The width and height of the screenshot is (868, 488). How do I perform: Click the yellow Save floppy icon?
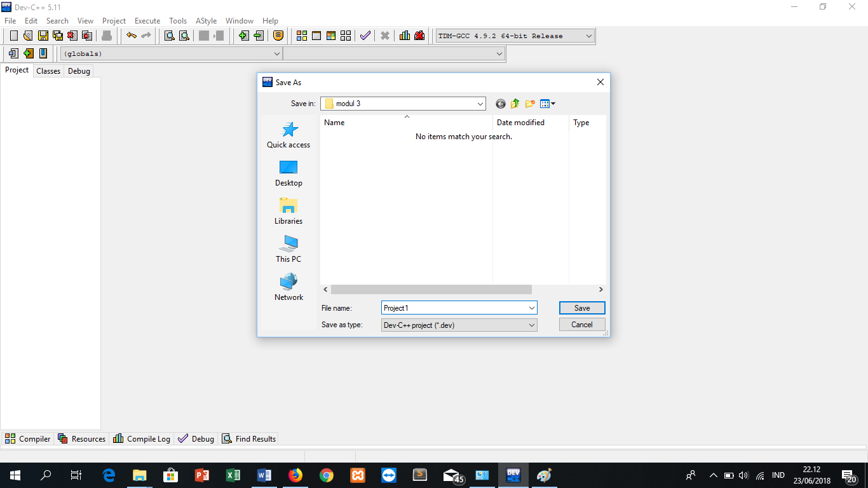click(x=43, y=36)
